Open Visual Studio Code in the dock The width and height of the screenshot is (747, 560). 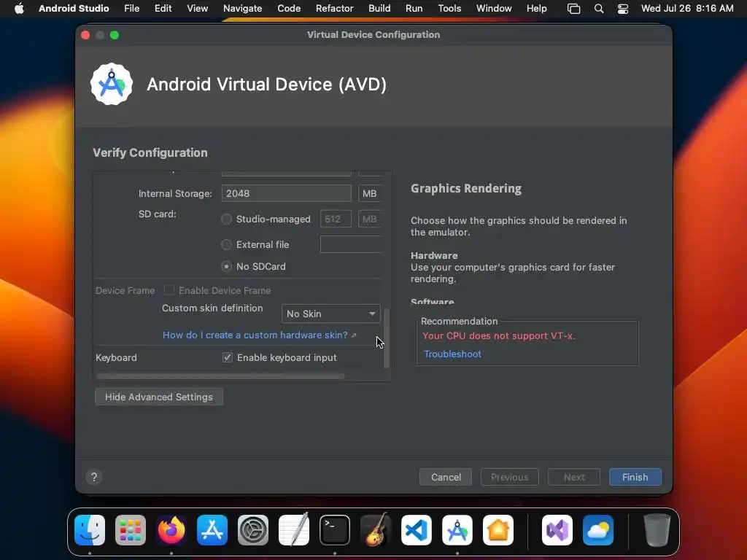coord(417,530)
